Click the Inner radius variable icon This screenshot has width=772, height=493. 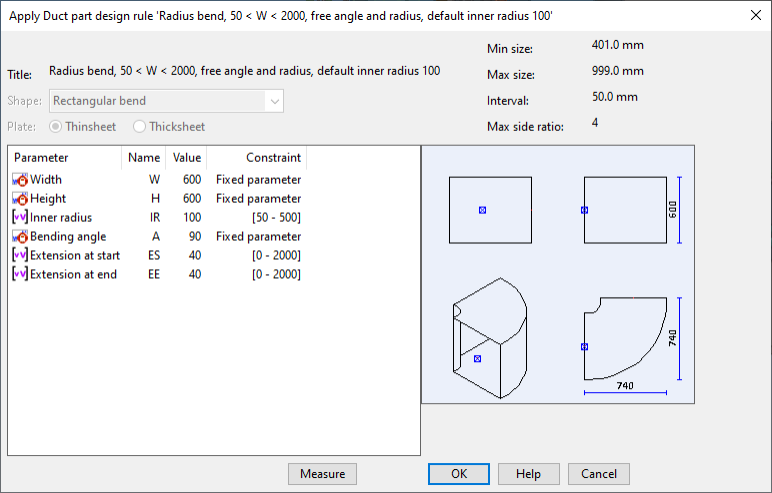[x=20, y=218]
